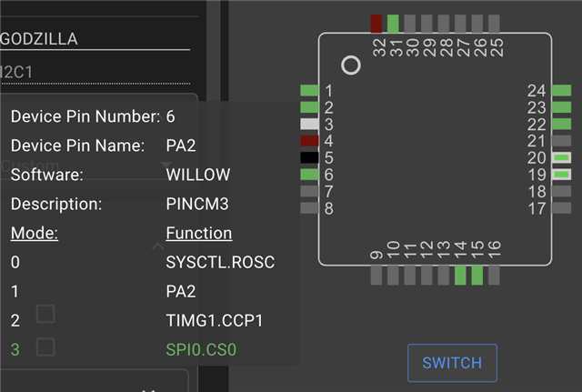
Task: Select pin 13 on the bottom edge
Action: point(444,276)
